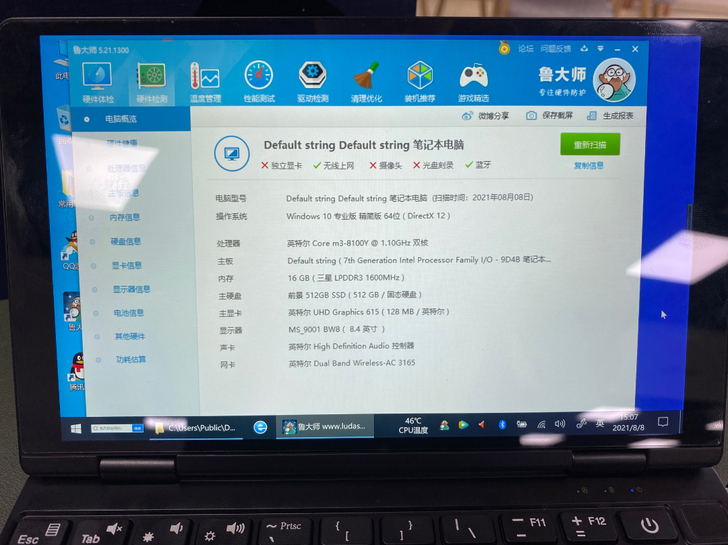
Task: Click 复制信息 copy info link
Action: 589,166
